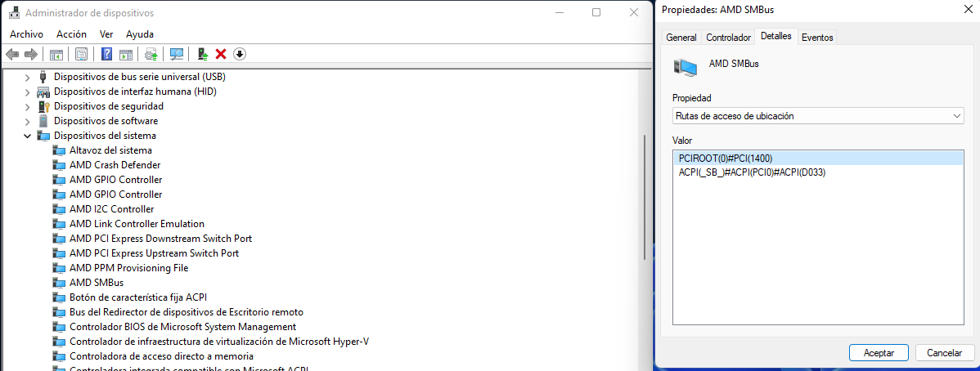Expand Dispositivos de interfaz humana (HID)
This screenshot has height=371, width=980.
point(27,92)
